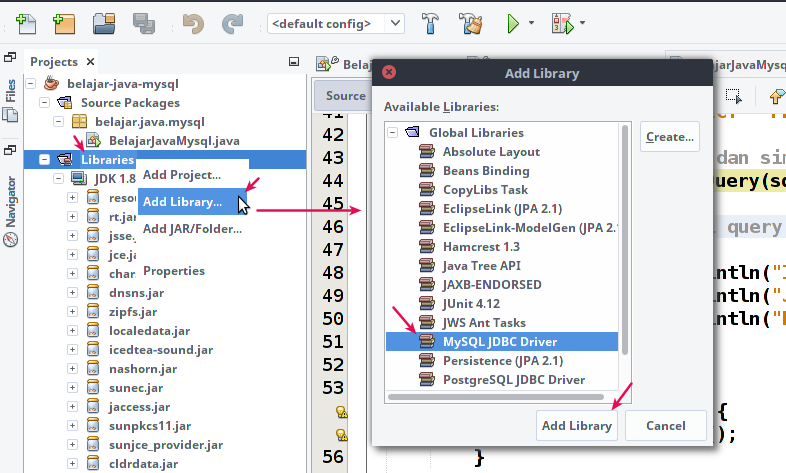Click the Open Project toolbar icon

tap(104, 24)
